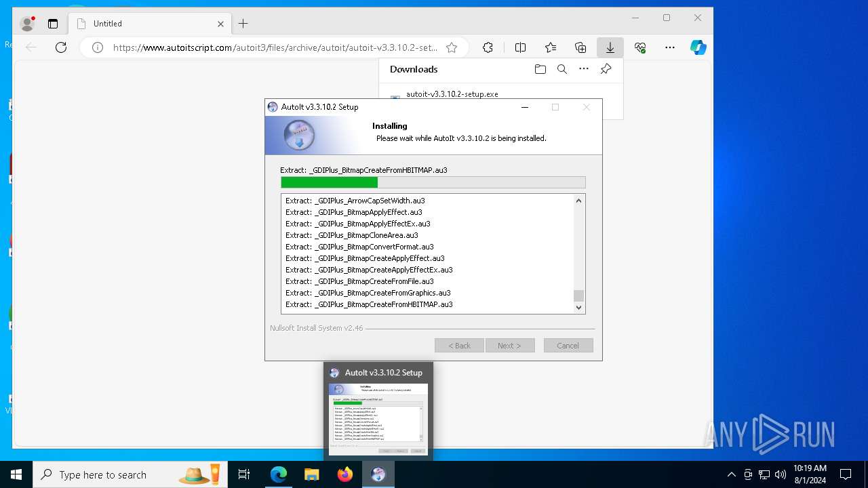Open Edge tab actions menu icon
The width and height of the screenshot is (868, 488).
click(x=53, y=24)
